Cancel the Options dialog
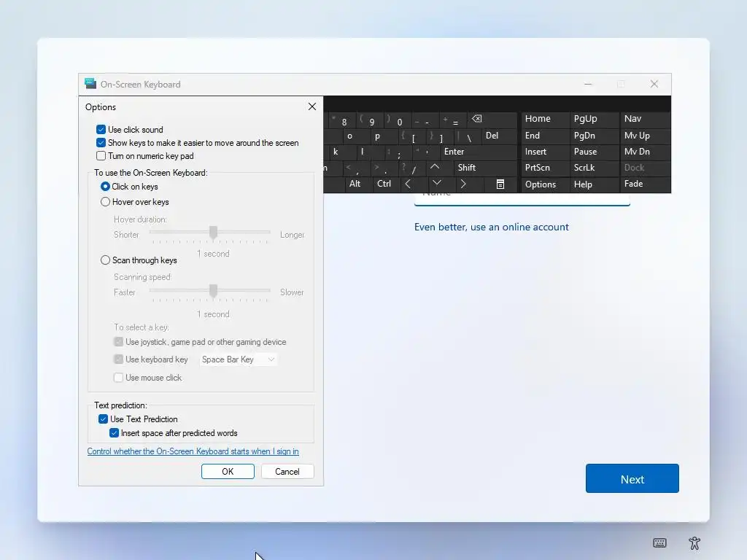The height and width of the screenshot is (560, 747). tap(287, 472)
